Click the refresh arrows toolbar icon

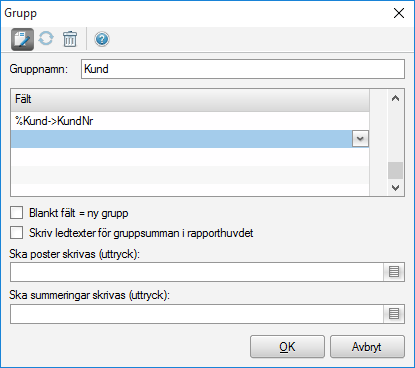(x=46, y=38)
